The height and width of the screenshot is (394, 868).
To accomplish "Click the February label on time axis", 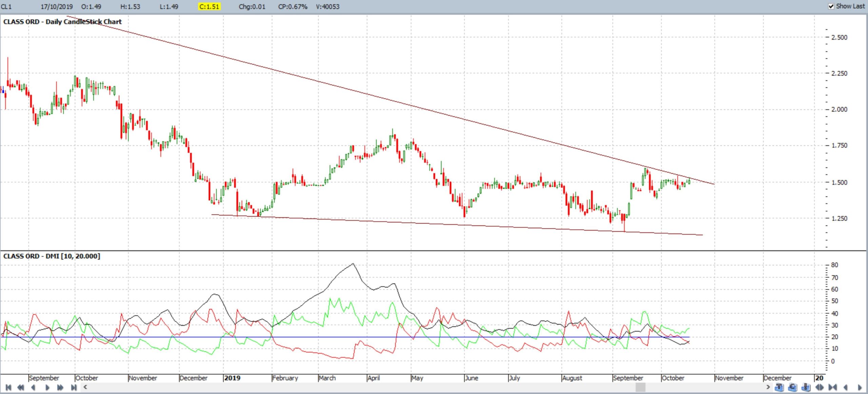I will 285,378.
